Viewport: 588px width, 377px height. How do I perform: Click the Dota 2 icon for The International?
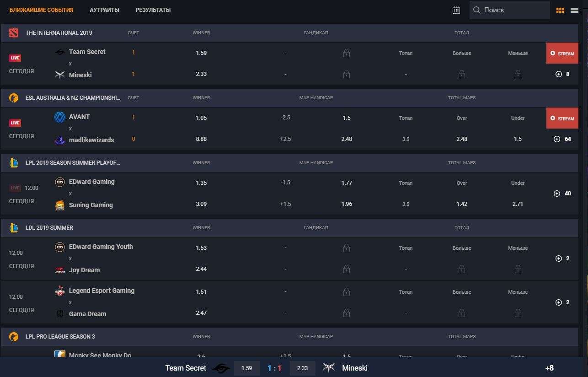click(x=14, y=33)
